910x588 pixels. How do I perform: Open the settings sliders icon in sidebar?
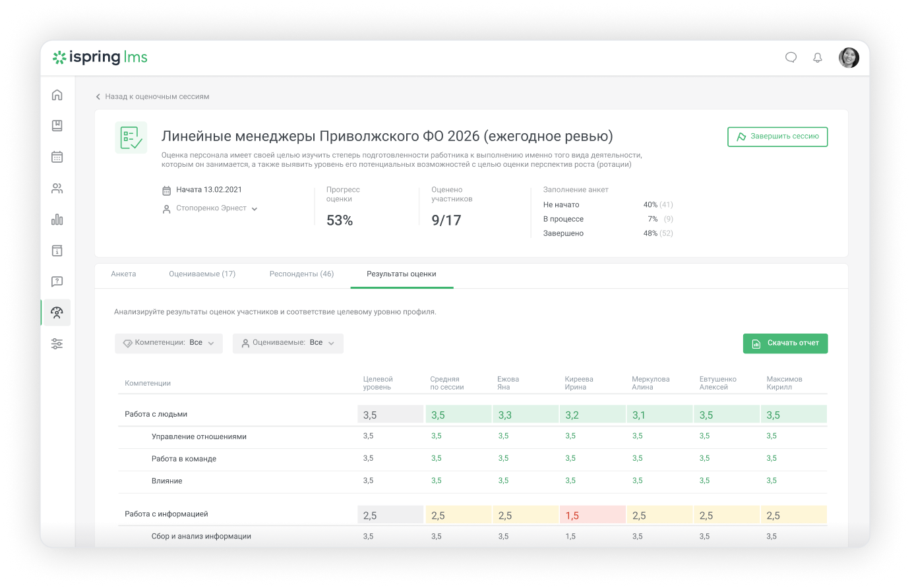click(57, 343)
